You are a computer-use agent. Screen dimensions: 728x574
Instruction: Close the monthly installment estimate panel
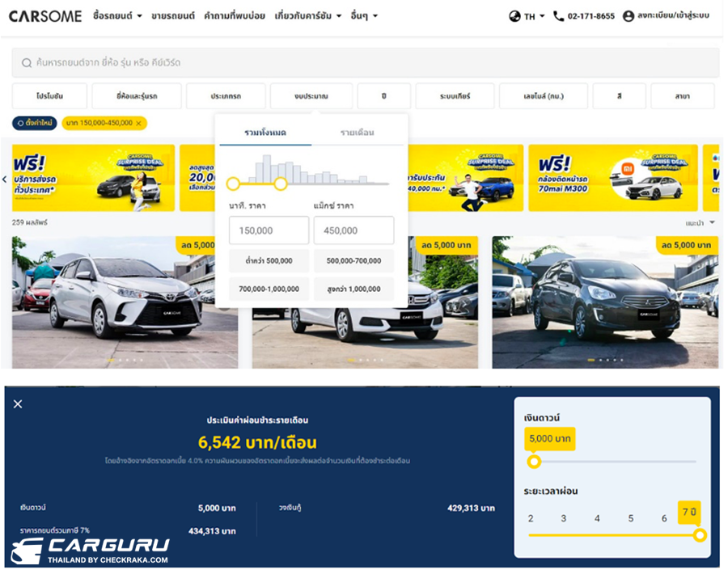coord(18,404)
